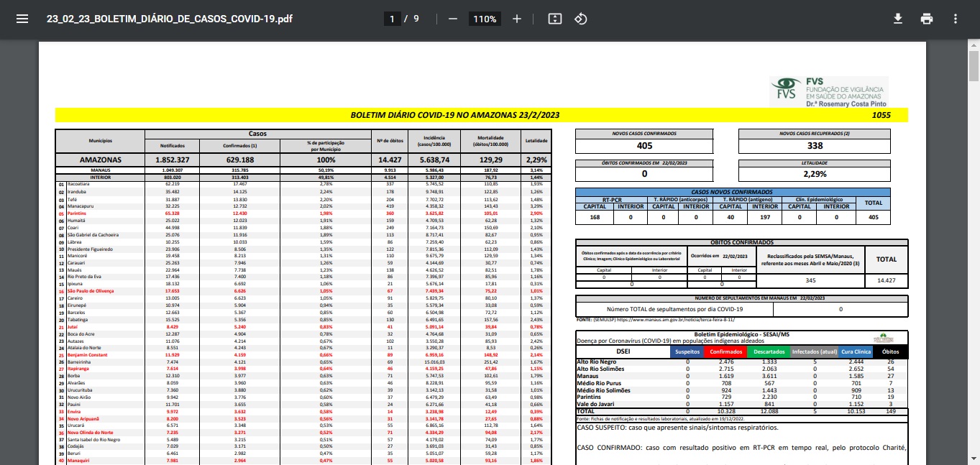Open the three-dot more actions menu
The image size is (980, 465).
click(x=955, y=19)
